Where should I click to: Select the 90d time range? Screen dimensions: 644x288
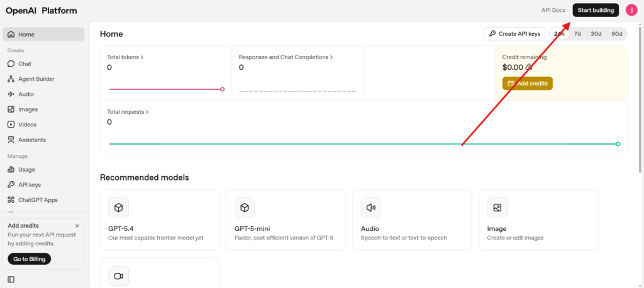tap(617, 34)
